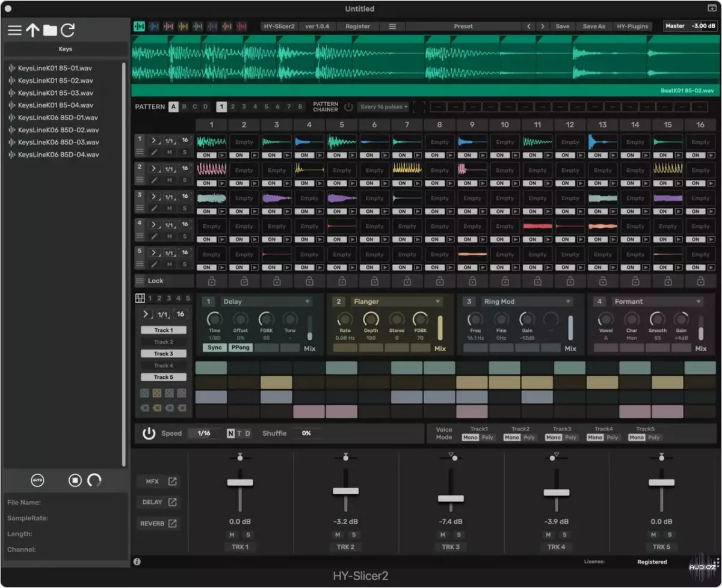The image size is (722, 588).
Task: Open the HY-Plugins button
Action: tap(632, 26)
